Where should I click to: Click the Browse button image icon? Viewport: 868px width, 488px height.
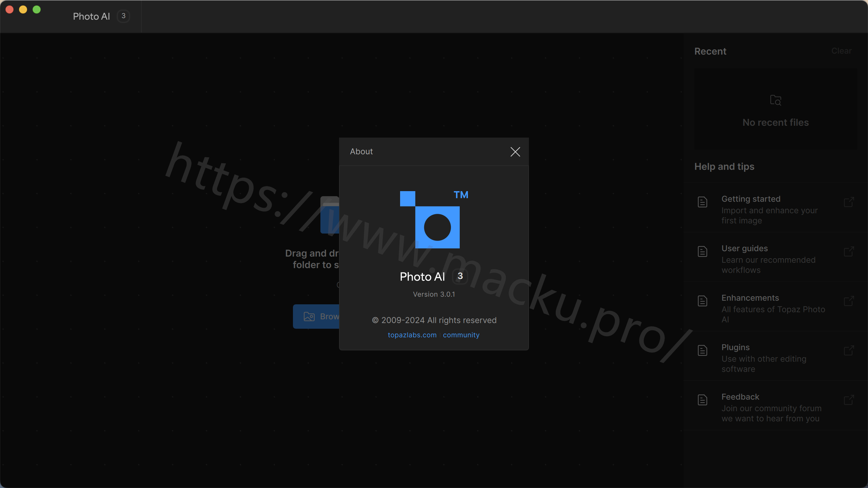(309, 317)
